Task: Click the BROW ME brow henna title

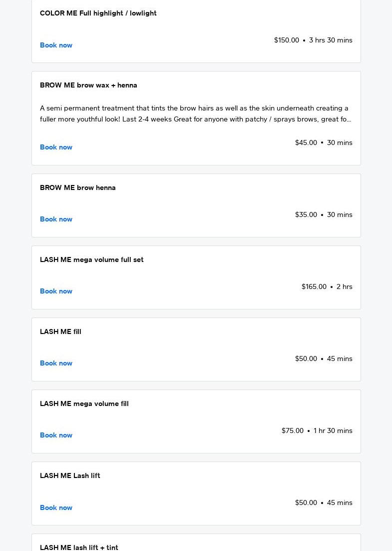Action: click(x=77, y=187)
